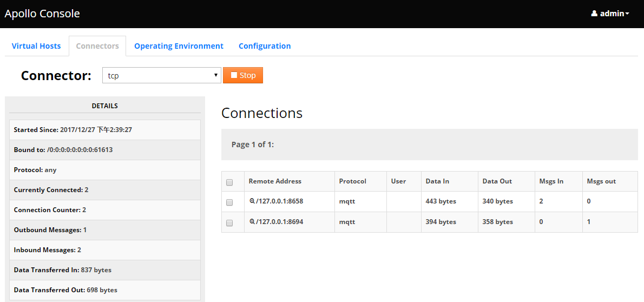The height and width of the screenshot is (302, 644).
Task: Click the DETAILS panel heading
Action: (x=105, y=106)
